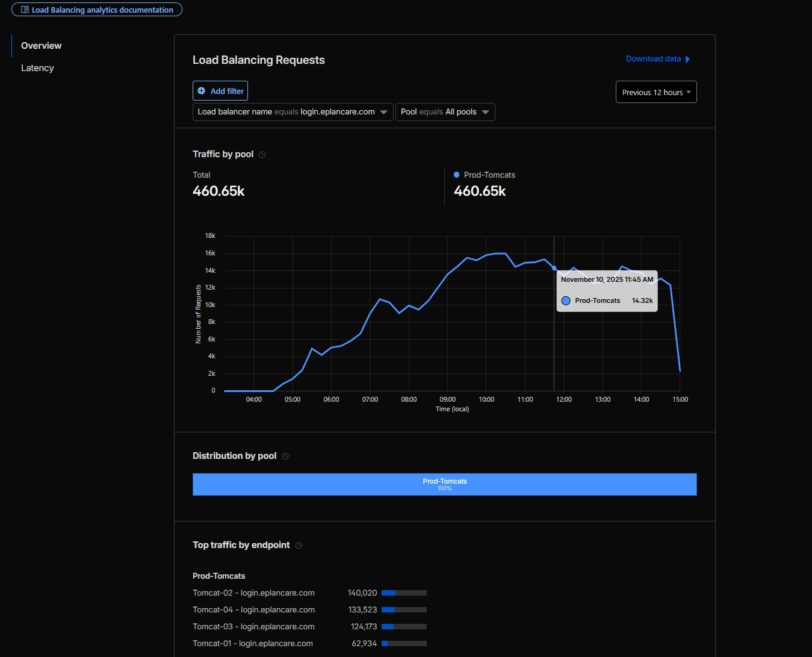This screenshot has width=812, height=657.
Task: Open the Load Balancing analytics documentation link
Action: [x=102, y=10]
